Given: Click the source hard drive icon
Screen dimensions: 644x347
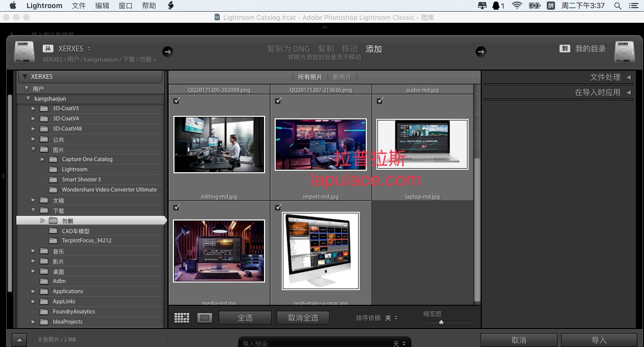Looking at the screenshot, I should pos(24,52).
